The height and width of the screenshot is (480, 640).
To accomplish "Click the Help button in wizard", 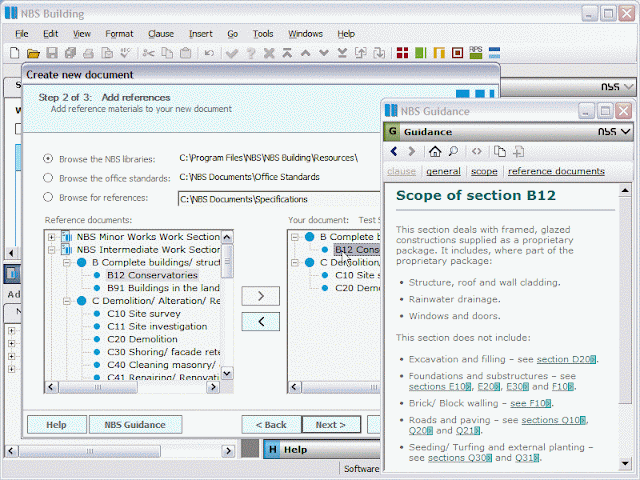I will point(57,424).
